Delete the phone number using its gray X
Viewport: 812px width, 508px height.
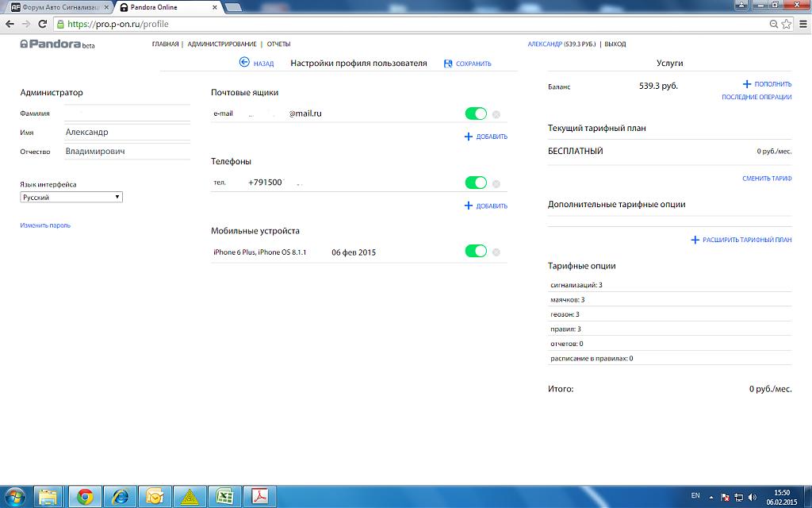(x=496, y=183)
